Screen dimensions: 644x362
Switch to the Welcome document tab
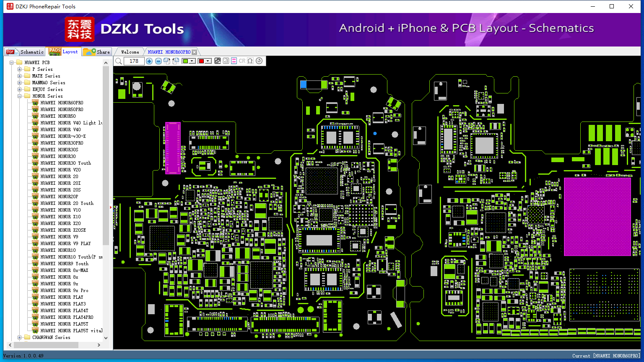pyautogui.click(x=130, y=52)
